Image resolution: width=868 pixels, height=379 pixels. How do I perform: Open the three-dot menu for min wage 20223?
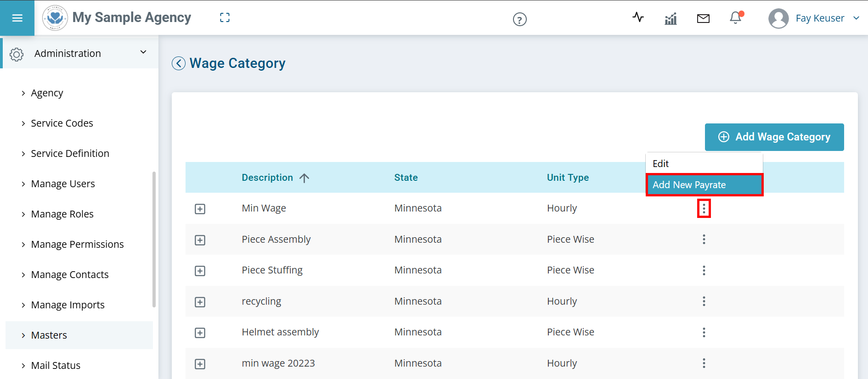tap(704, 363)
